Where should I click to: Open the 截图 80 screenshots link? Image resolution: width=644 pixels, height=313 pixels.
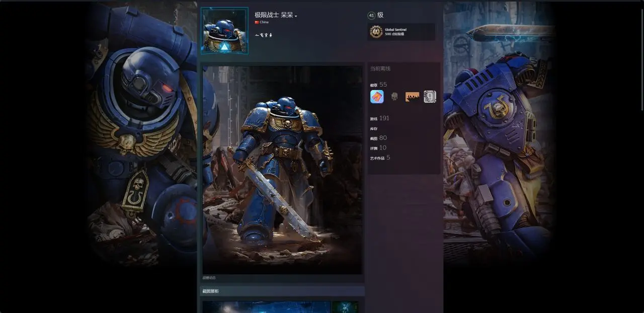pos(378,138)
